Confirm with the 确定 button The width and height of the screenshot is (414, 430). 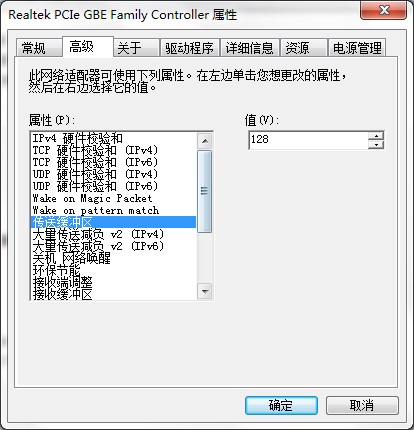(x=281, y=405)
